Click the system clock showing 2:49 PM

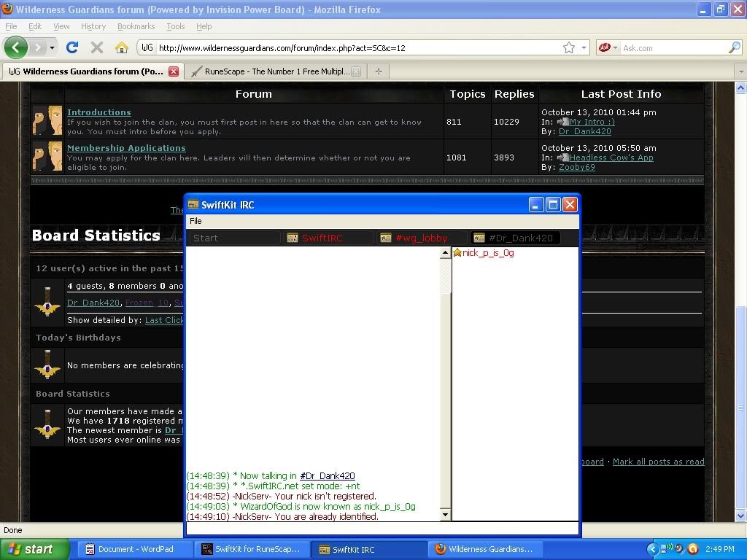coord(720,550)
